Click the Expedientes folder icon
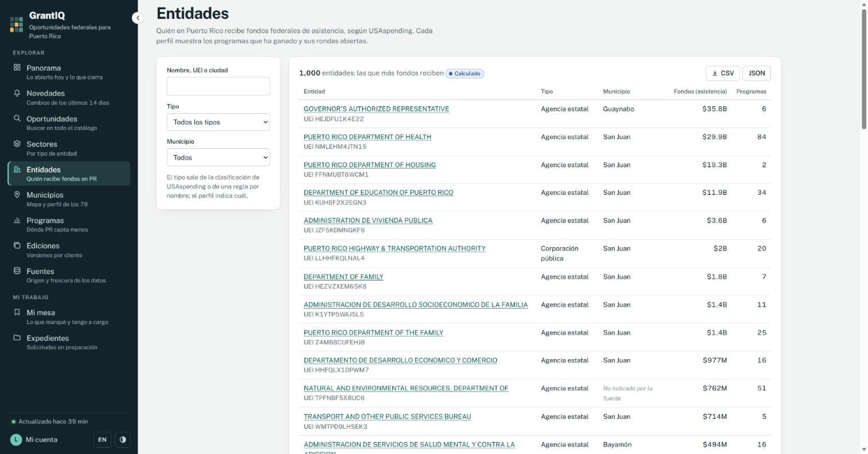Image resolution: width=868 pixels, height=454 pixels. 17,338
